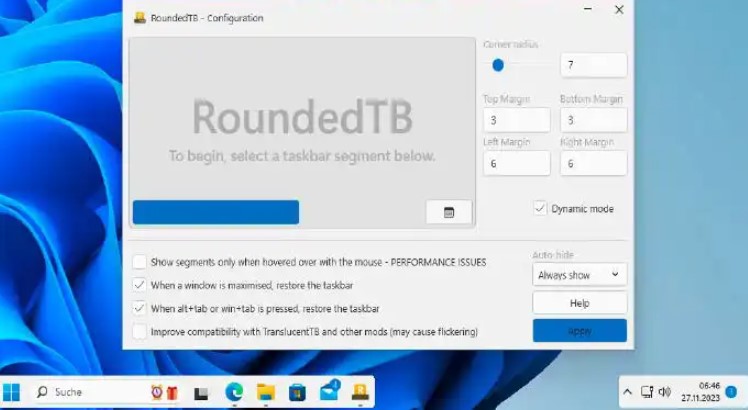Open the Auto-hide 'Always show' dropdown
748x410 pixels.
pyautogui.click(x=580, y=275)
